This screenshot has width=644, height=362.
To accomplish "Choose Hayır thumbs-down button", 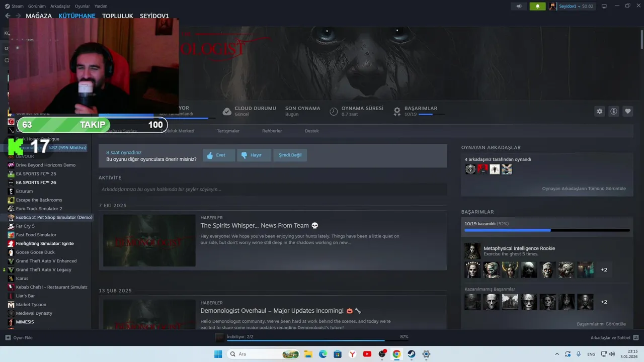I will tap(255, 155).
